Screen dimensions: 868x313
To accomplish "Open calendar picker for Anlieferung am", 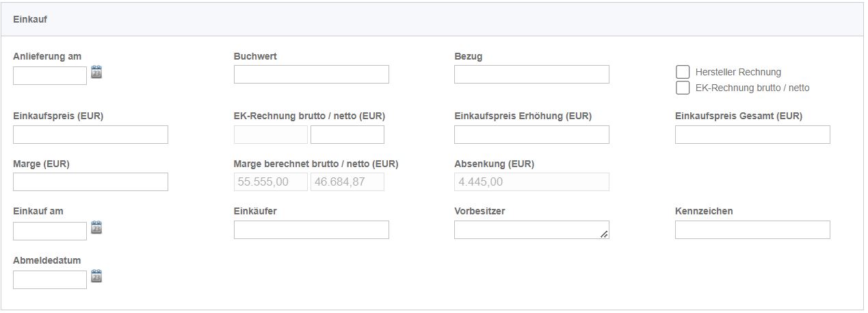I will pyautogui.click(x=96, y=71).
